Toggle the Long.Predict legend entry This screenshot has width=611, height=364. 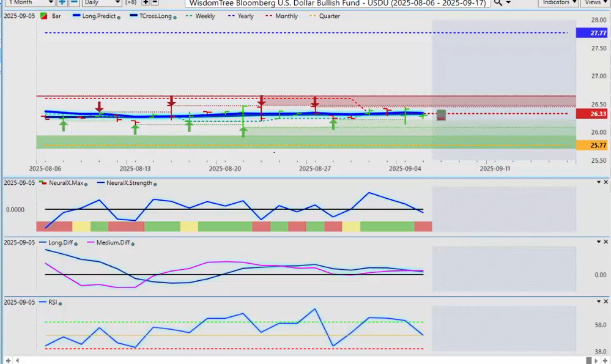click(98, 16)
